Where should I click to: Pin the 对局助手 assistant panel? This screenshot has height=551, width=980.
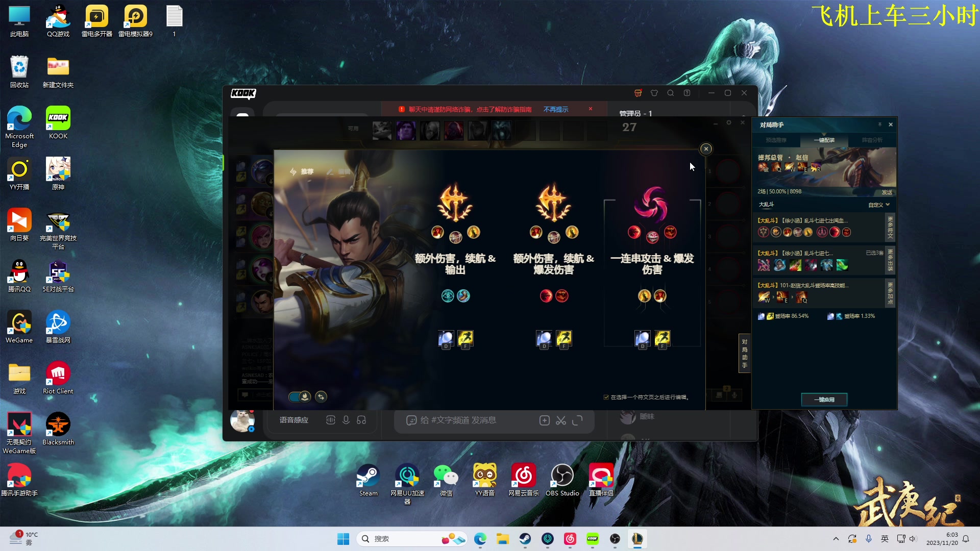[879, 124]
